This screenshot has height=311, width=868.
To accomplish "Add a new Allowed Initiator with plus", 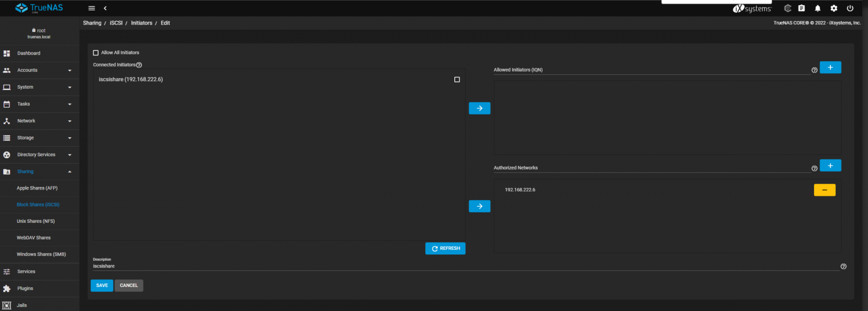I will tap(830, 67).
